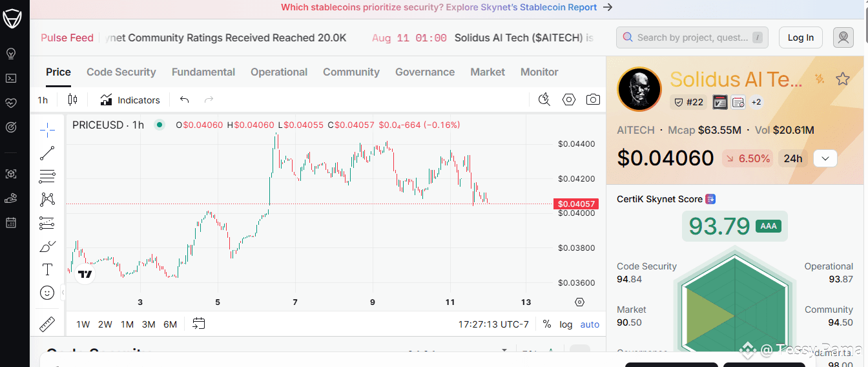Open the lightbulb sidebar icon
The width and height of the screenshot is (868, 367).
(x=11, y=54)
